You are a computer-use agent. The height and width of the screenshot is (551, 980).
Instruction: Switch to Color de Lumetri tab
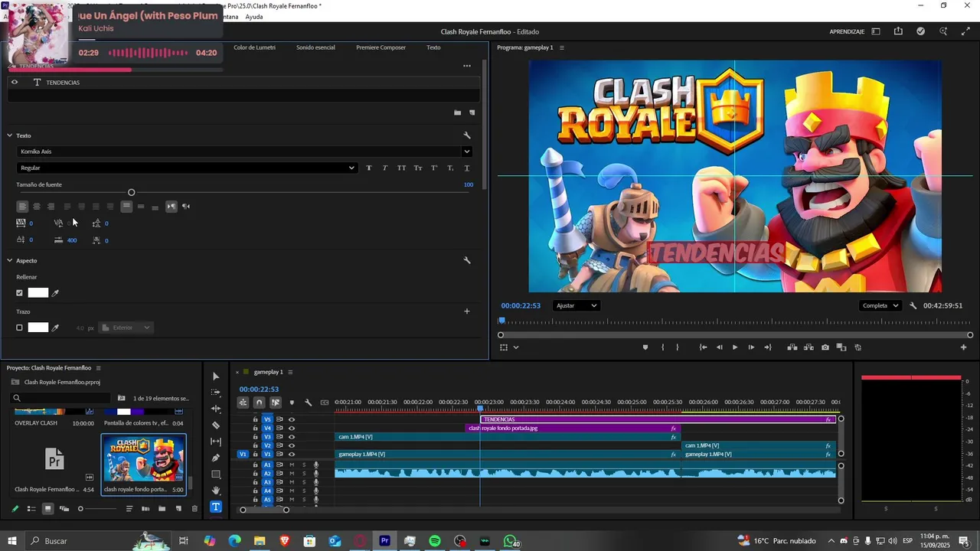coord(254,47)
